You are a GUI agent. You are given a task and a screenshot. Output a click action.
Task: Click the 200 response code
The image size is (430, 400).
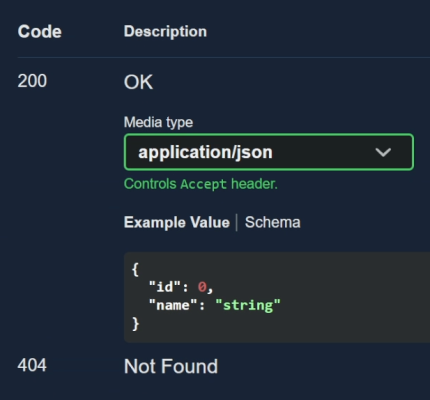(32, 81)
